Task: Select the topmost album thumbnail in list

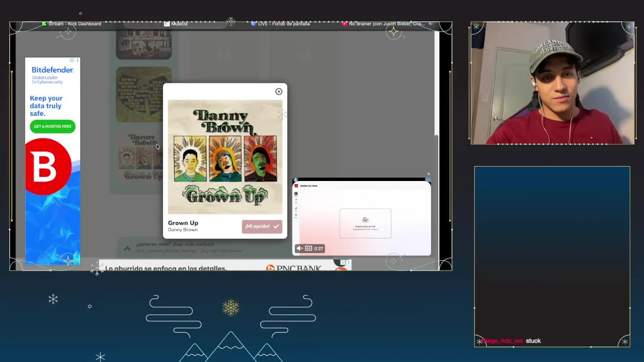Action: point(144,44)
